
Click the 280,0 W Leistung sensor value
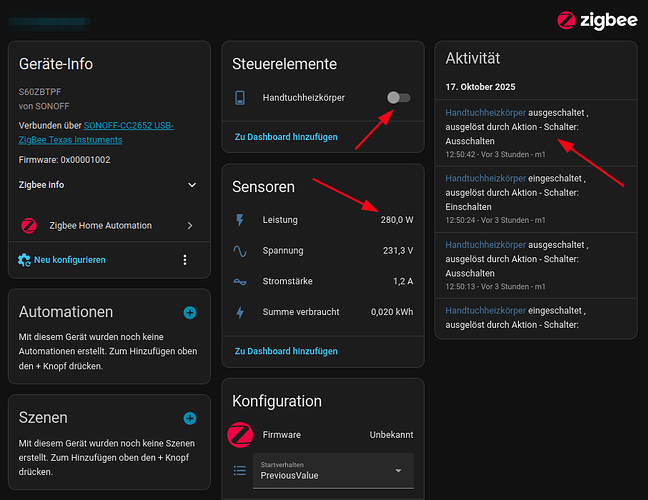point(396,220)
